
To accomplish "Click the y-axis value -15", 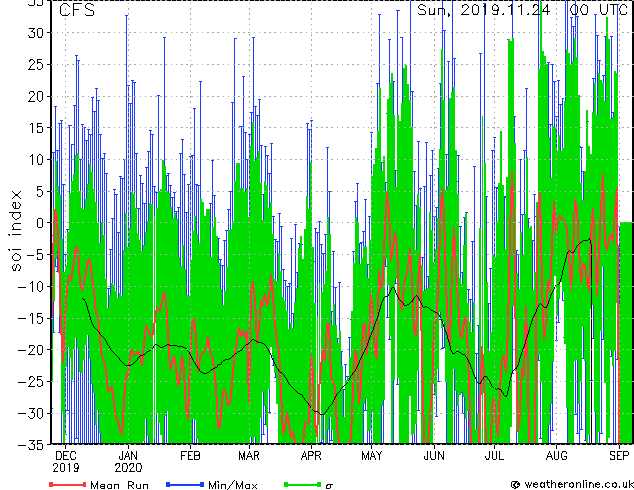I will pyautogui.click(x=31, y=318).
